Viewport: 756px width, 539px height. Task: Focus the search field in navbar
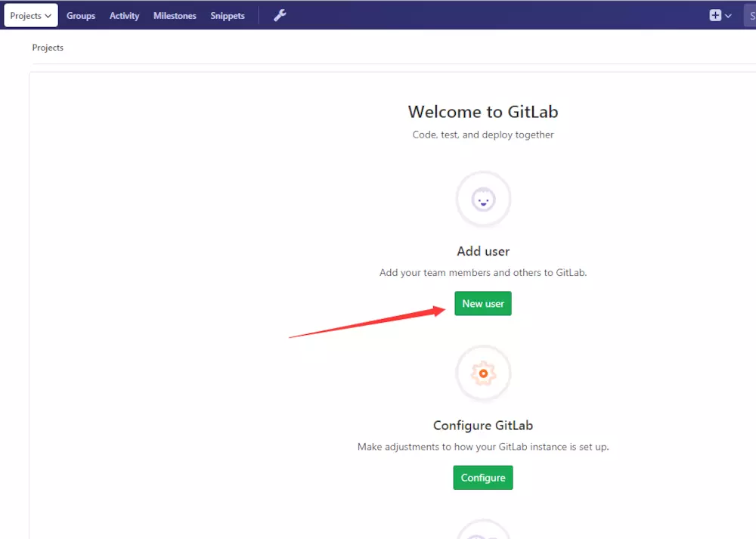tap(750, 15)
